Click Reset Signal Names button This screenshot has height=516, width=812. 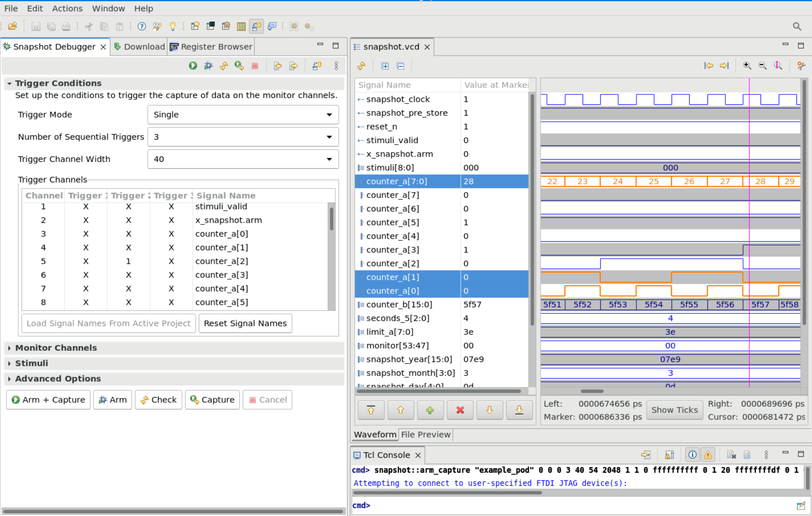[x=245, y=323]
